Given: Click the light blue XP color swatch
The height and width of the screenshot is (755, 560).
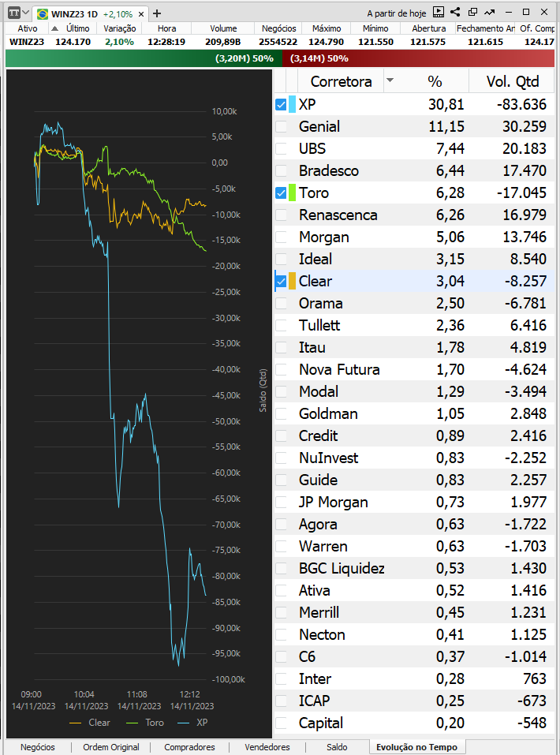Looking at the screenshot, I should [292, 104].
